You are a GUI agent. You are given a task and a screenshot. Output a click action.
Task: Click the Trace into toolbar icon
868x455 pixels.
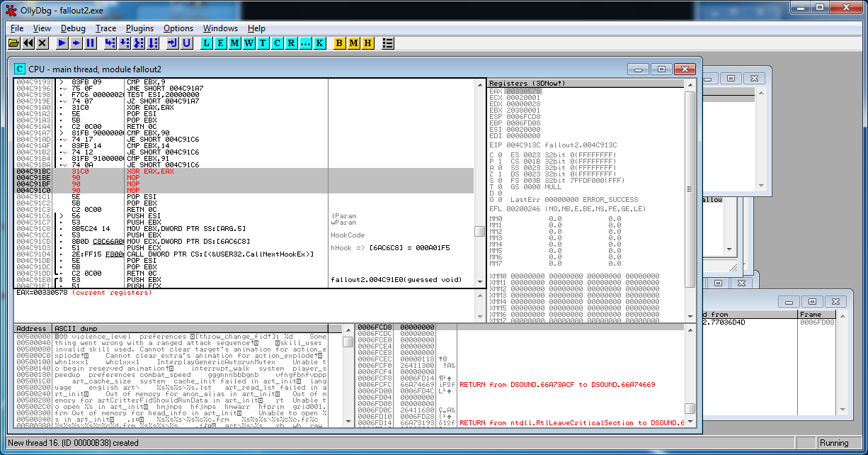[x=138, y=43]
